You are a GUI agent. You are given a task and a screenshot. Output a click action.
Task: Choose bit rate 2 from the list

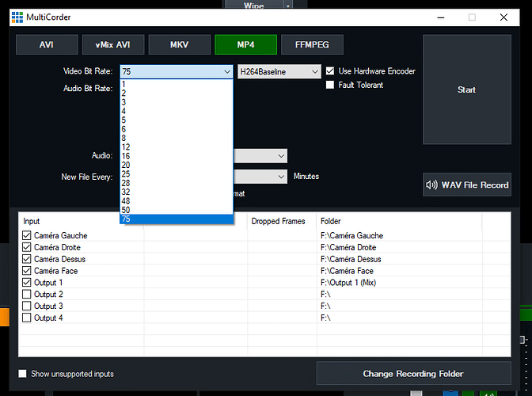(177, 93)
